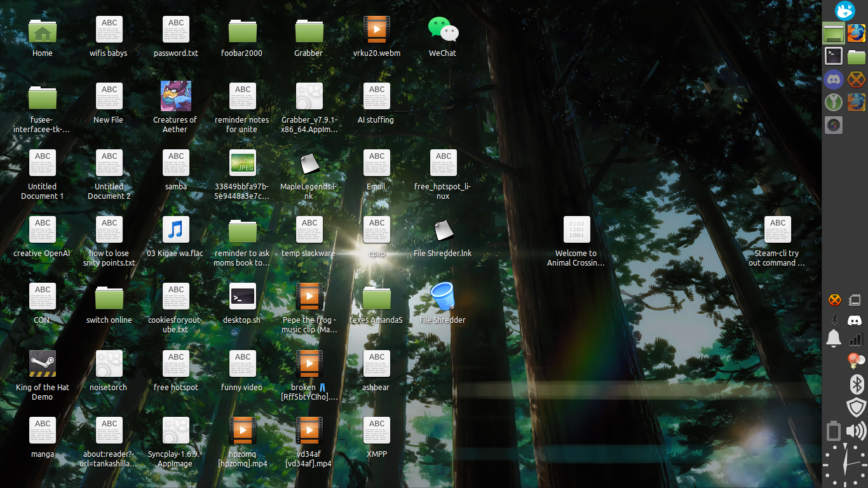Viewport: 868px width, 488px height.
Task: Launch the purple Discord panel launcher
Action: pyautogui.click(x=834, y=79)
